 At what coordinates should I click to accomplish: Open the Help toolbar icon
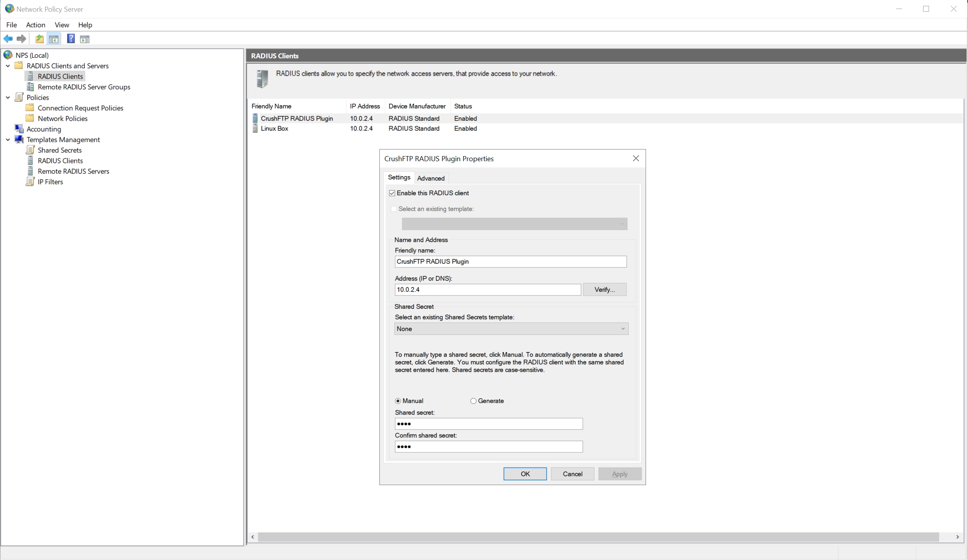pyautogui.click(x=71, y=39)
